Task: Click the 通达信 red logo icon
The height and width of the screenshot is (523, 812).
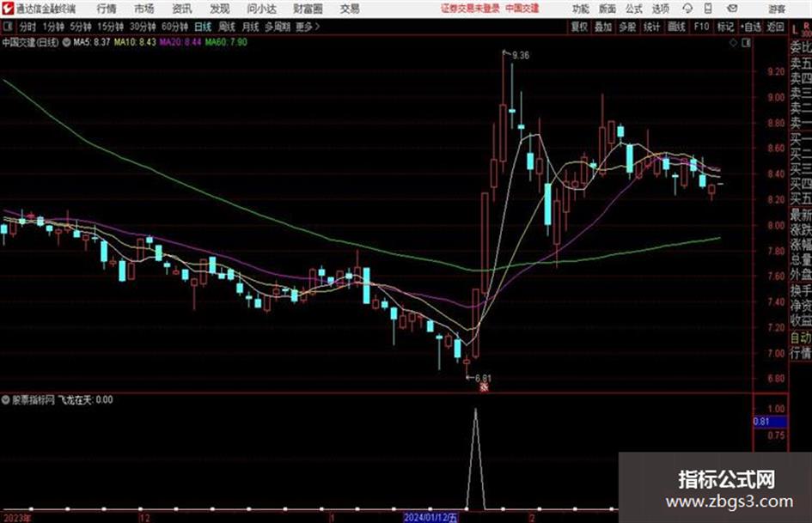Action: click(x=8, y=9)
